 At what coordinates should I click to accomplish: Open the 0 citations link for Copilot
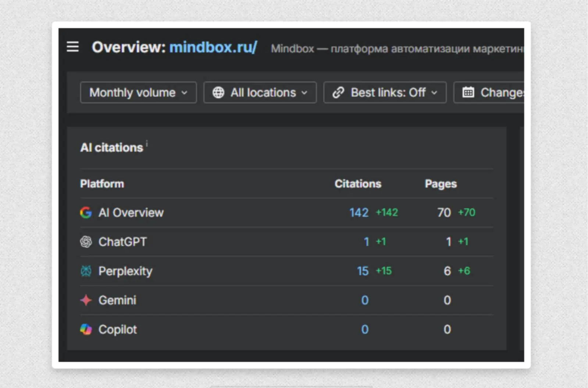365,329
